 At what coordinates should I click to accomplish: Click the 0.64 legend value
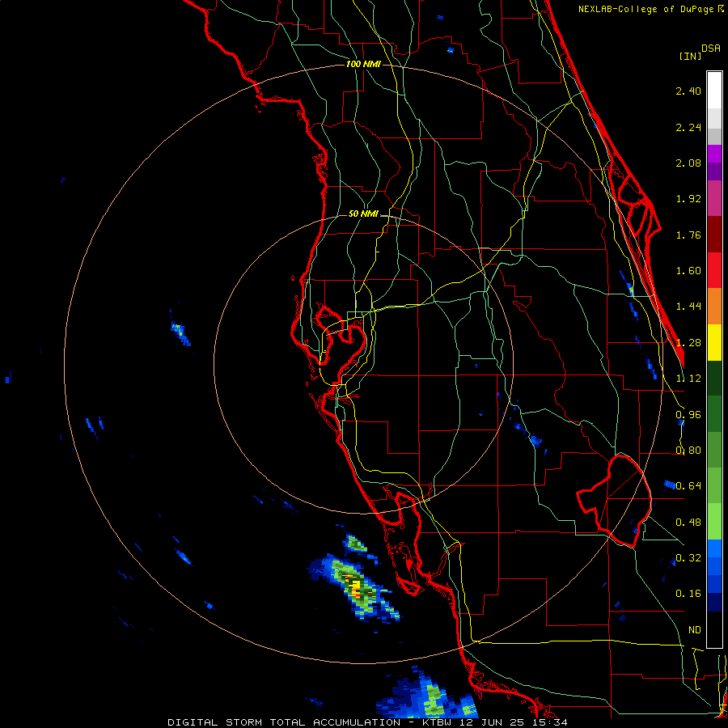pyautogui.click(x=688, y=486)
